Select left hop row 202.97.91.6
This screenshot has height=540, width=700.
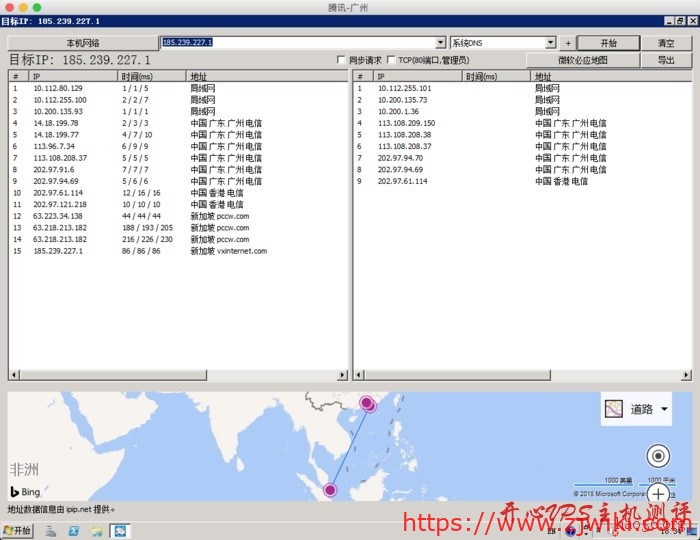tap(178, 170)
